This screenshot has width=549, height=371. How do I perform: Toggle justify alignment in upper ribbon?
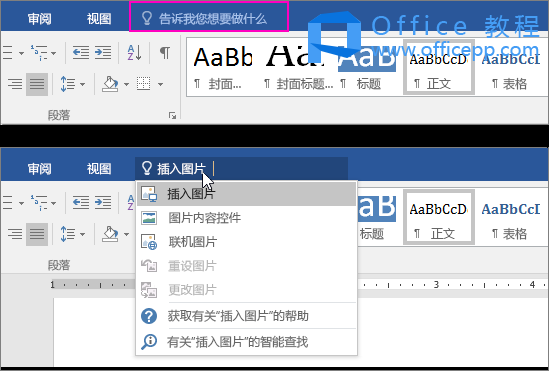pyautogui.click(x=37, y=84)
